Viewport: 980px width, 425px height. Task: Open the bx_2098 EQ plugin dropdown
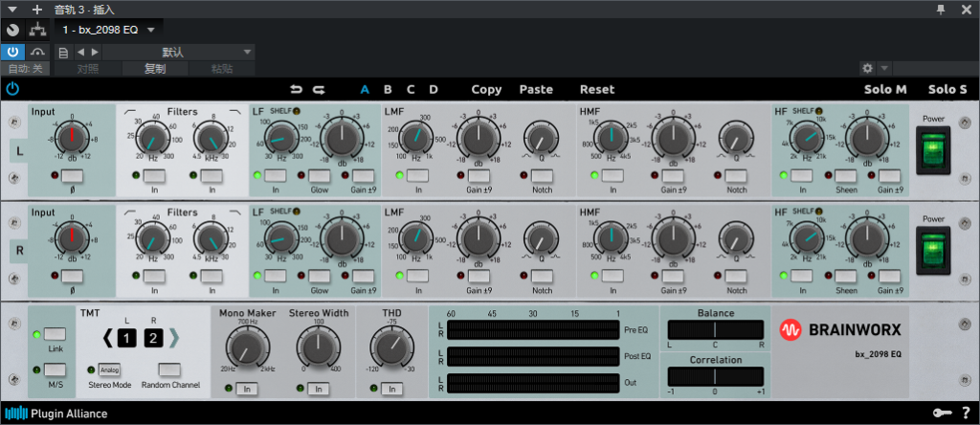(x=109, y=30)
